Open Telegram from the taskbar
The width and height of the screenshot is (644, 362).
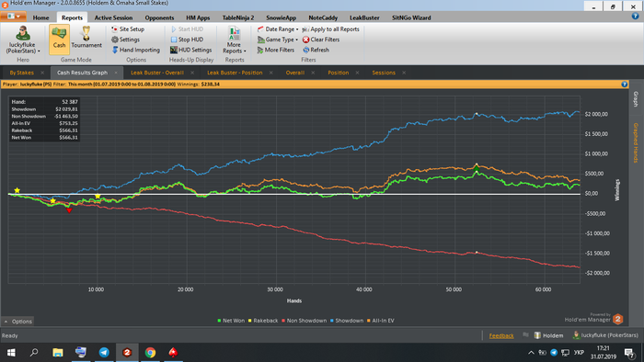click(104, 352)
